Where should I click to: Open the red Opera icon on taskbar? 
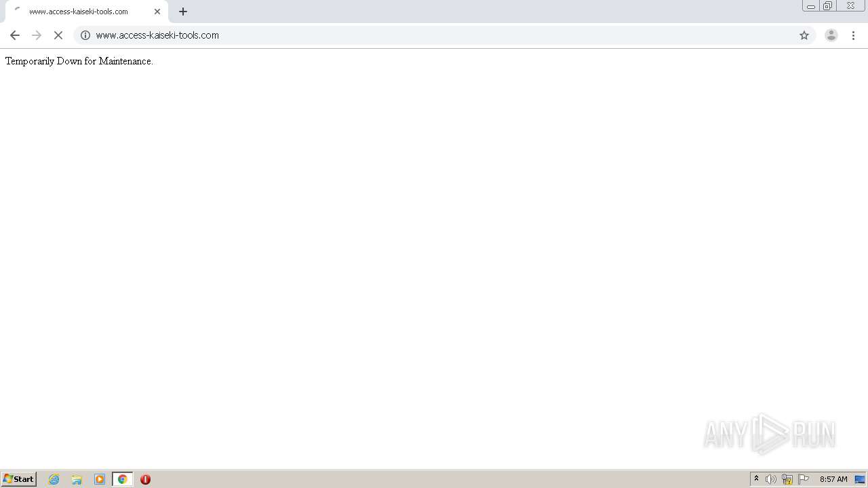point(145,479)
